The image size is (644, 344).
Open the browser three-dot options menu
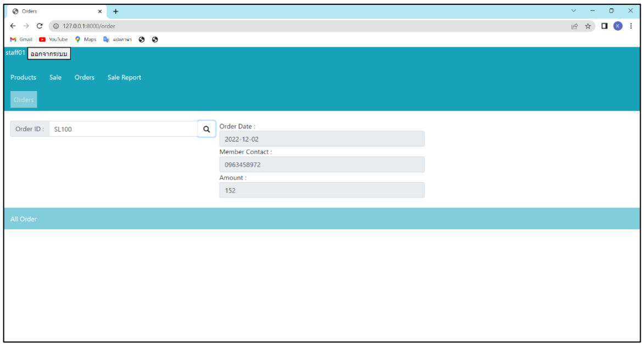[x=630, y=25]
